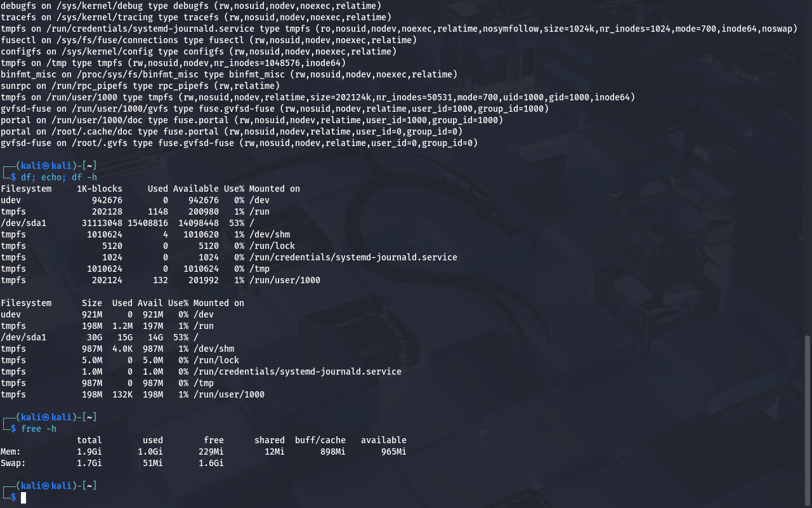The height and width of the screenshot is (508, 812).
Task: Click the 'kali' username in the df prompt
Action: pos(31,166)
